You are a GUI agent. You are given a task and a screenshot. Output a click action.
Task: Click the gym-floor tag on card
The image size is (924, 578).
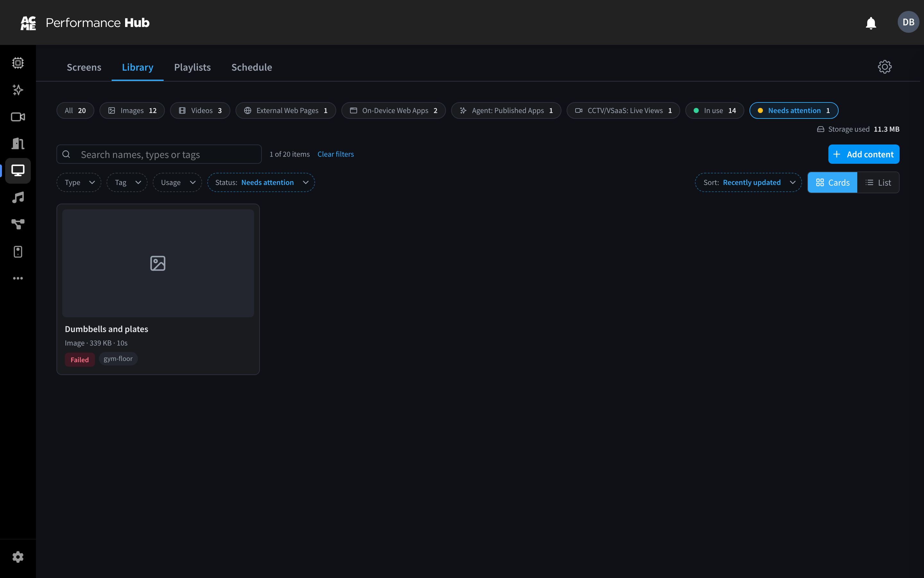118,359
